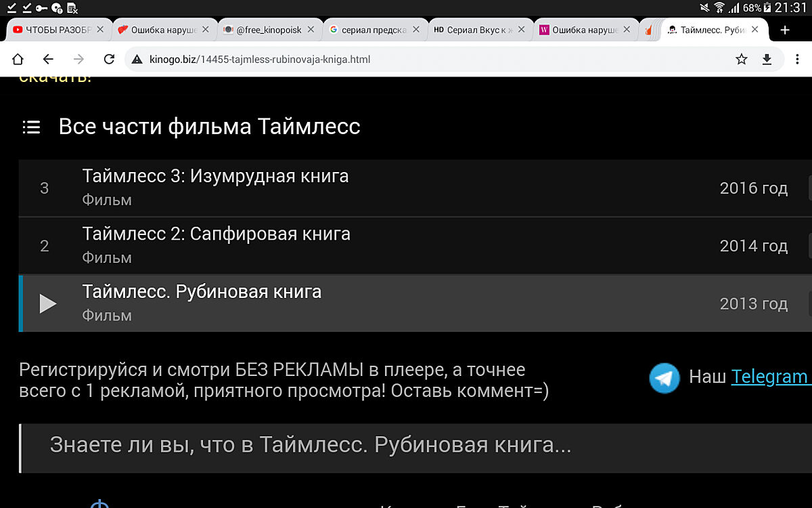This screenshot has height=508, width=812.
Task: Tap the playlist list icon beside the heading
Action: tap(31, 127)
